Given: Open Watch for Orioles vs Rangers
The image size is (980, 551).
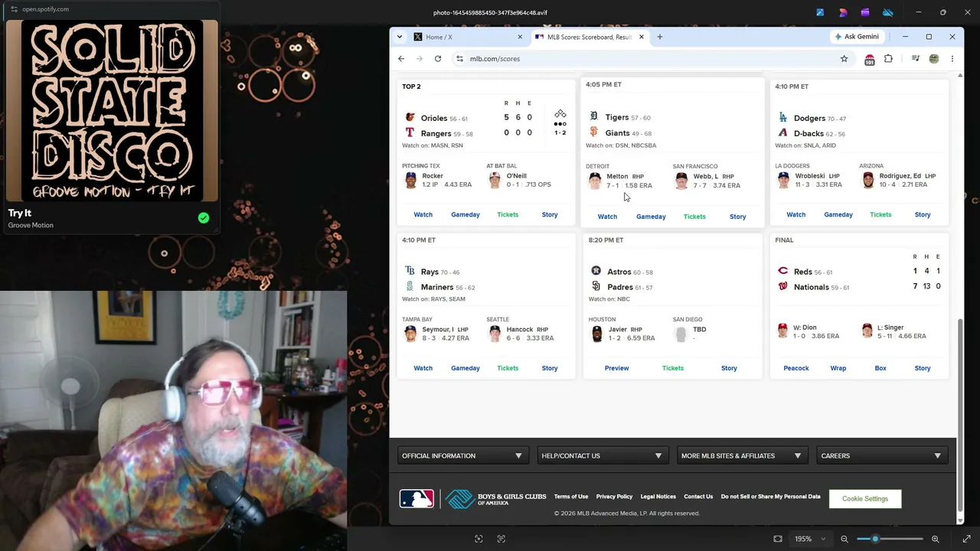Looking at the screenshot, I should (x=423, y=215).
